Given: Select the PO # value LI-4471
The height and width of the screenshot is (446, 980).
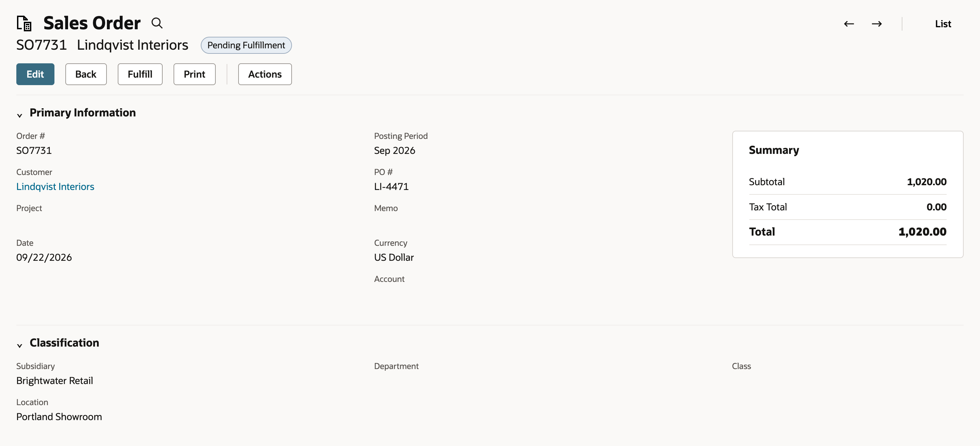Looking at the screenshot, I should coord(391,187).
